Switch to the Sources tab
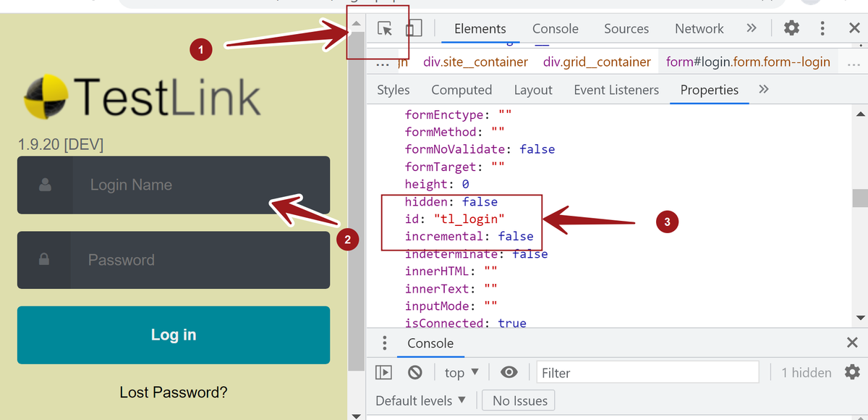Image resolution: width=868 pixels, height=420 pixels. click(x=626, y=29)
